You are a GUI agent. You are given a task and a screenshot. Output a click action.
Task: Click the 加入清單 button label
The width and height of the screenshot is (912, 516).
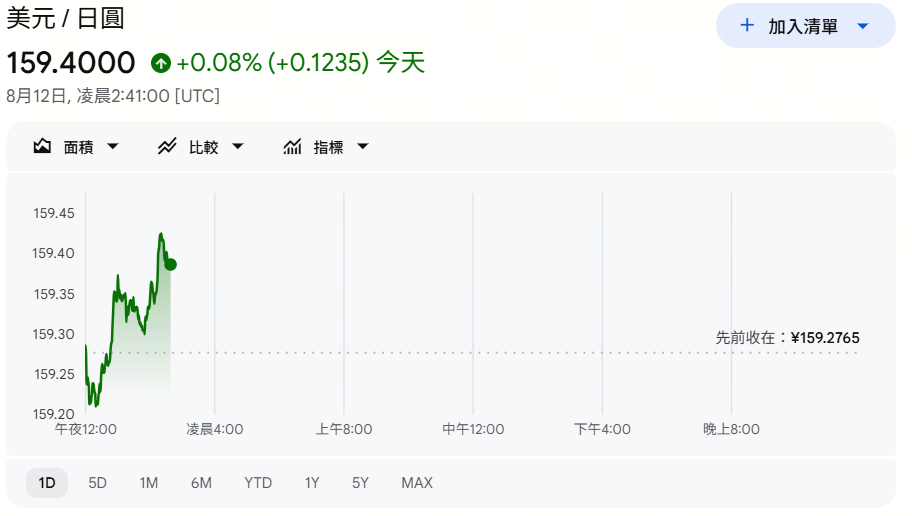pyautogui.click(x=803, y=26)
